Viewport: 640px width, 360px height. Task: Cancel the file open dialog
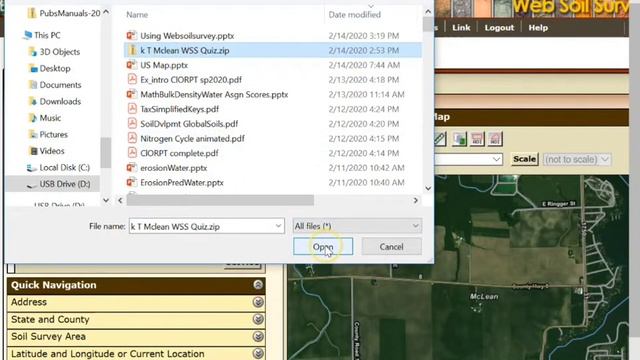[x=391, y=247]
